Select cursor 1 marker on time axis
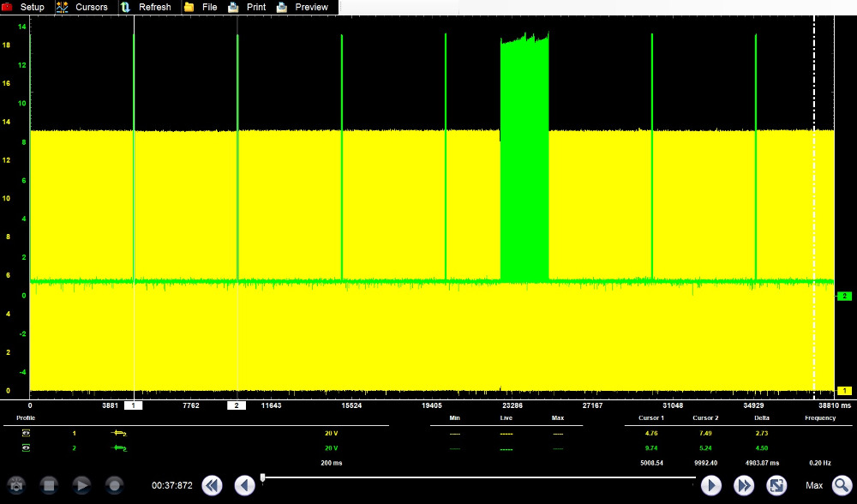 [133, 405]
